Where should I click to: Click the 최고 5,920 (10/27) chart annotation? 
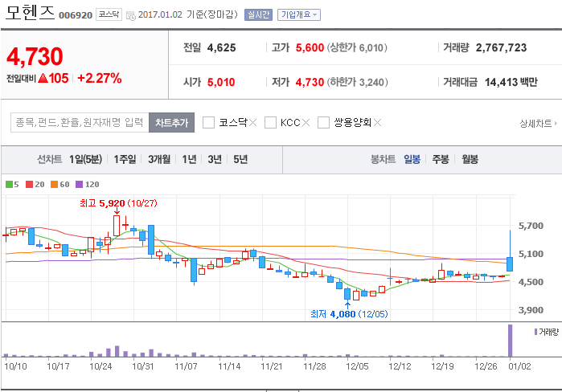[x=118, y=203]
